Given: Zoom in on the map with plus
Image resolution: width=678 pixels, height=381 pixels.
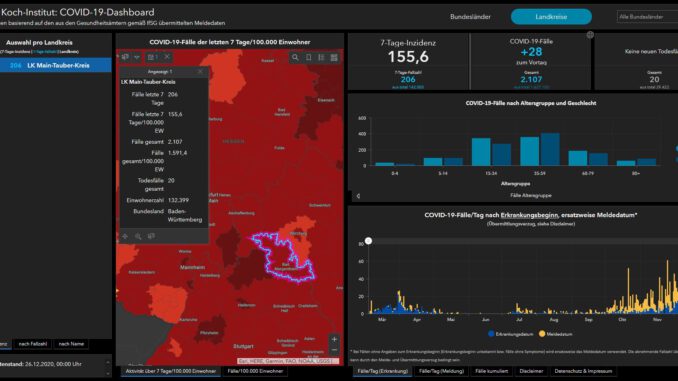Looking at the screenshot, I should [334, 339].
